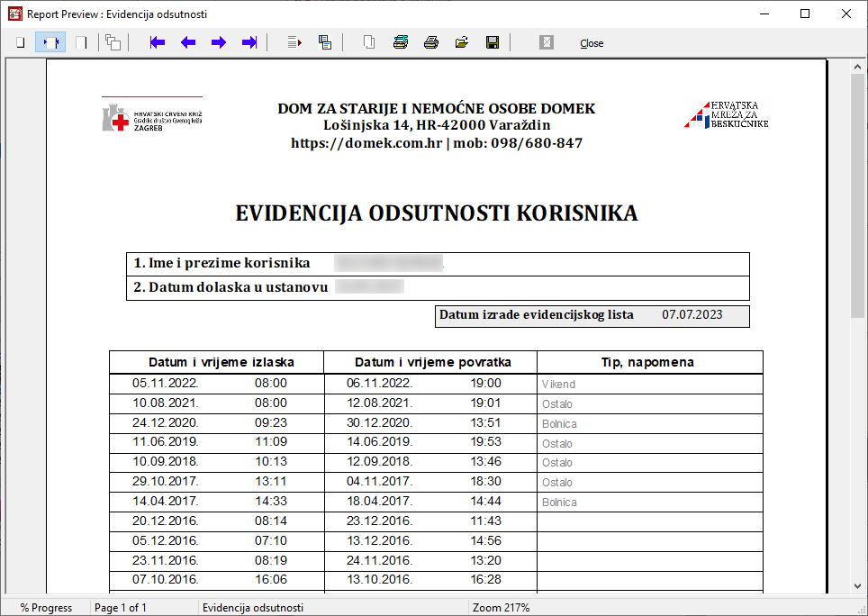
Task: Click the whole page zoom icon
Action: [x=20, y=42]
